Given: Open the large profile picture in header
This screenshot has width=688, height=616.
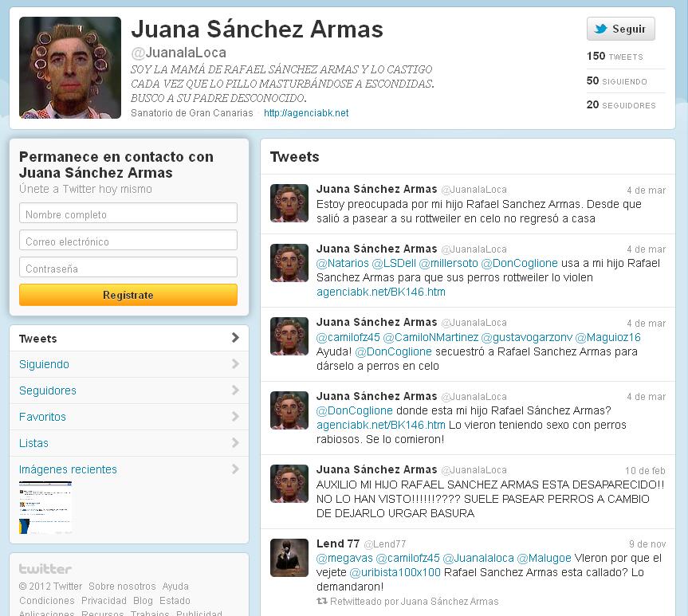Looking at the screenshot, I should click(x=70, y=68).
